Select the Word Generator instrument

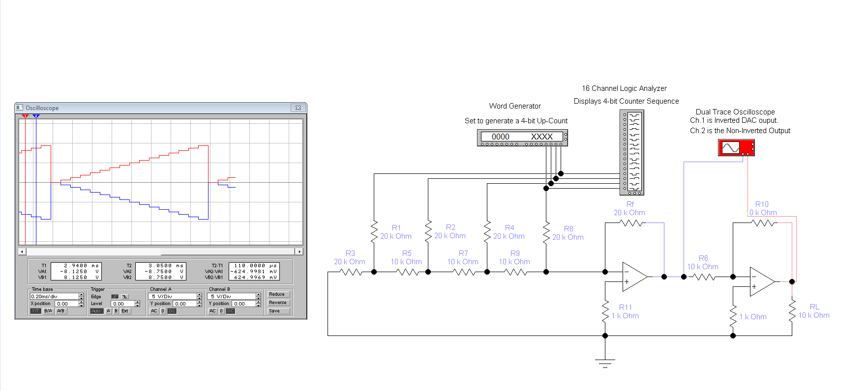tap(522, 138)
